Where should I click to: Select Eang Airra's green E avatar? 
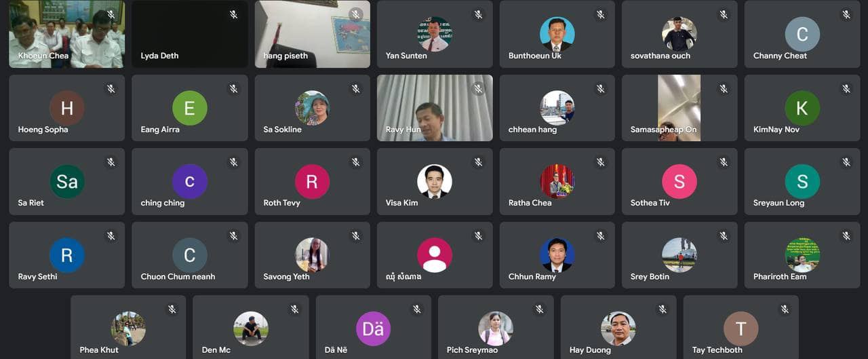tap(189, 108)
